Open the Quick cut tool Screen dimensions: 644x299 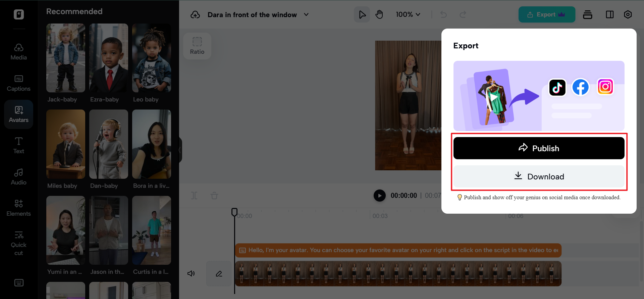coord(19,243)
